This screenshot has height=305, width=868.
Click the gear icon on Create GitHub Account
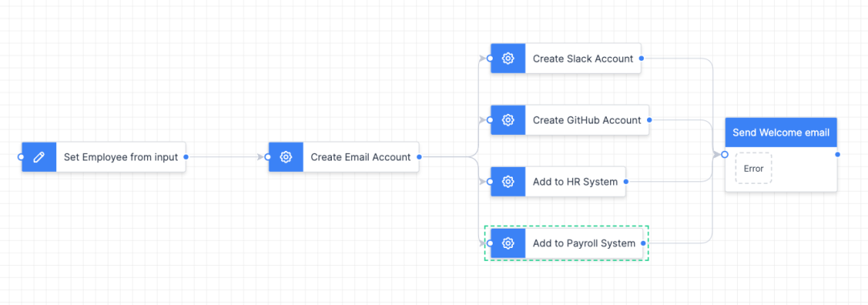(x=508, y=120)
